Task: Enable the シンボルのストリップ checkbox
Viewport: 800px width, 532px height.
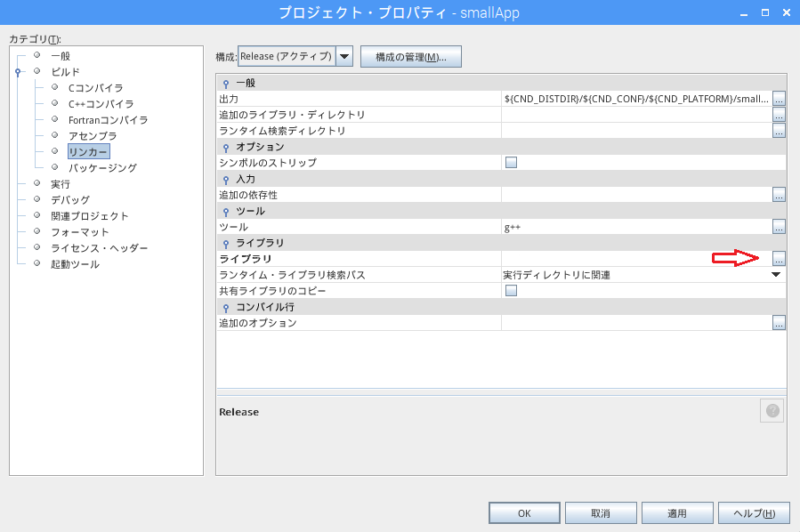Action: click(511, 163)
